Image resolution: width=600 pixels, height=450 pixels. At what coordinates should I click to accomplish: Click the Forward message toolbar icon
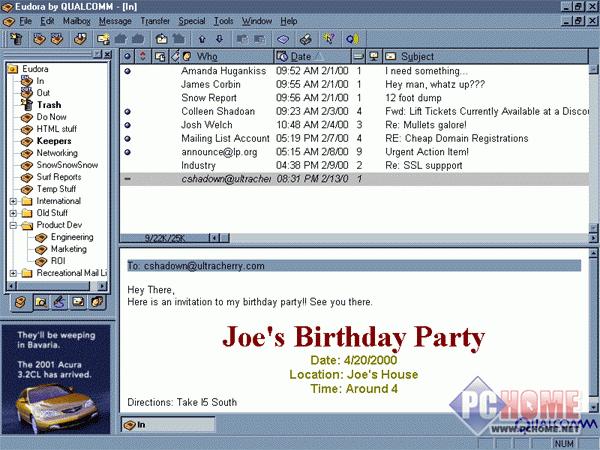pos(161,39)
